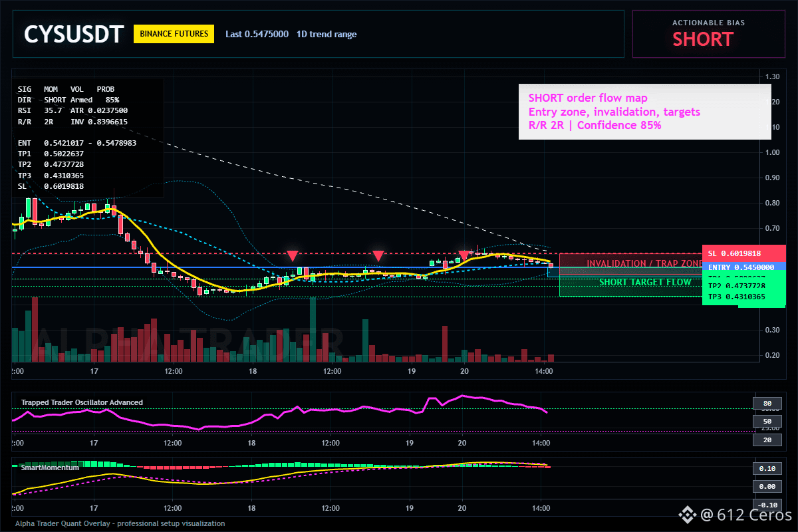The width and height of the screenshot is (798, 532).
Task: Click TP1 0.5022637 row in stats panel
Action: click(x=51, y=154)
